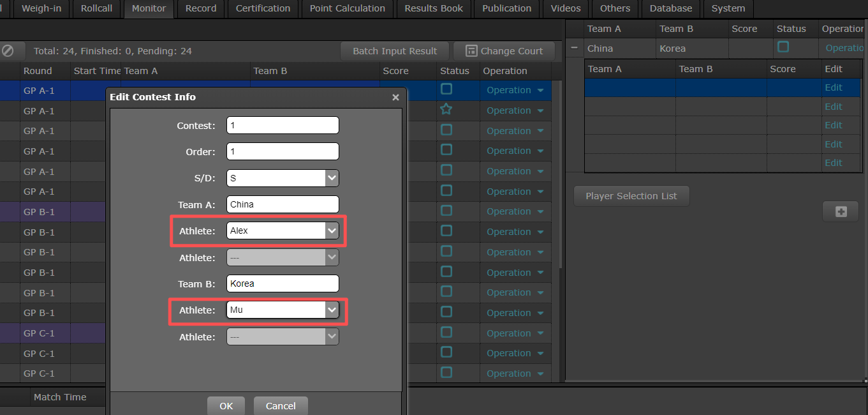Click the first Edit link in right table
This screenshot has width=868, height=415.
[x=834, y=87]
